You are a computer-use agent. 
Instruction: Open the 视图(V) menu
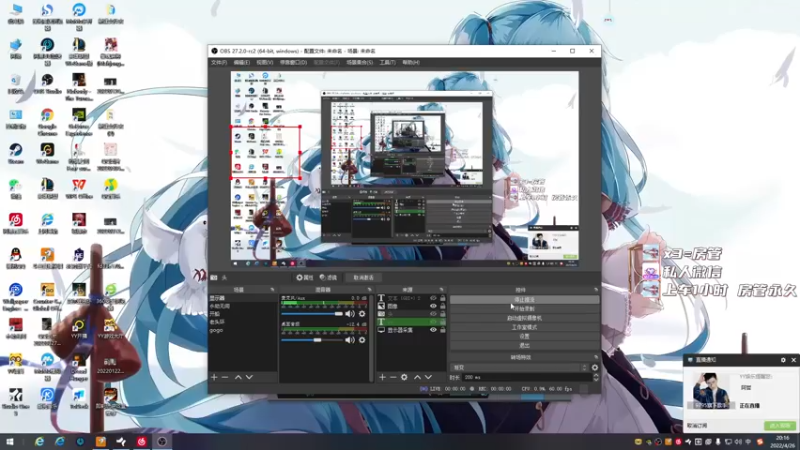click(264, 62)
